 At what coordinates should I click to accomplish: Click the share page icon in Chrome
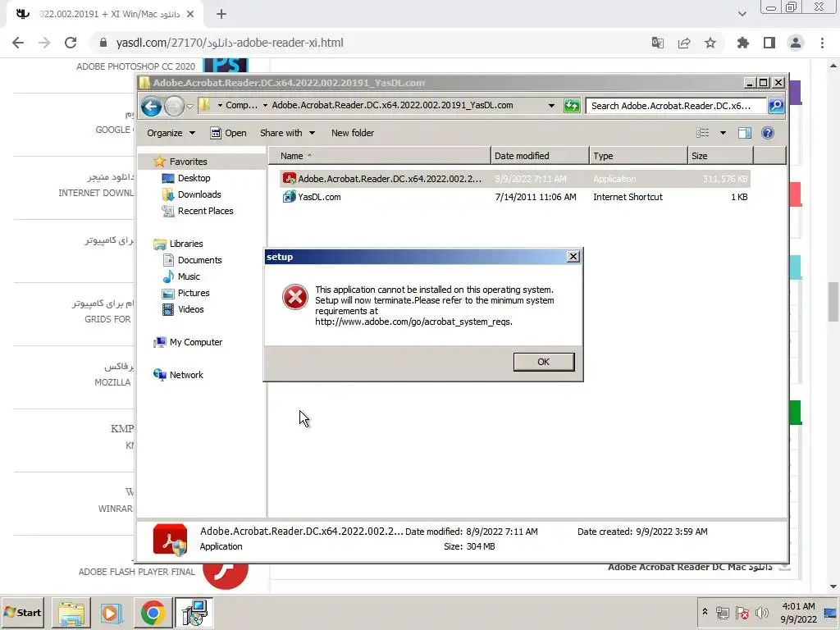point(683,43)
